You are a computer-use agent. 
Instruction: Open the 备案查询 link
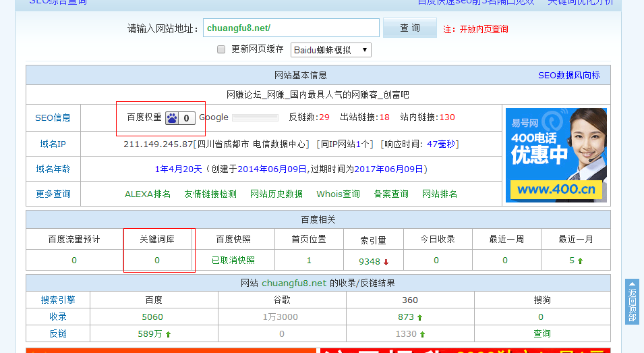(391, 194)
